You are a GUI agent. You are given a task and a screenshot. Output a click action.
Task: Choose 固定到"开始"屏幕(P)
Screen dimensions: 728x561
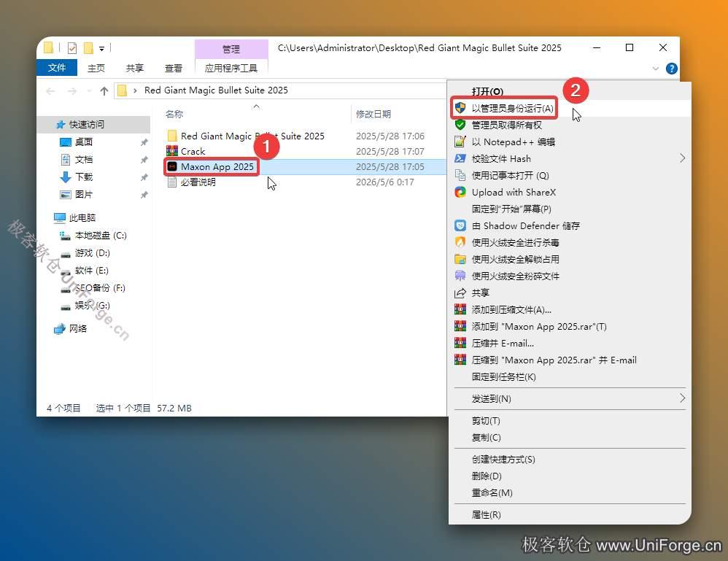click(x=511, y=209)
